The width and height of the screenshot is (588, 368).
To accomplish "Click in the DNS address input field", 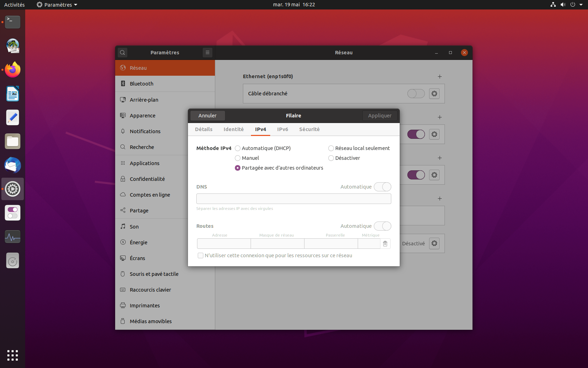I will pyautogui.click(x=293, y=199).
